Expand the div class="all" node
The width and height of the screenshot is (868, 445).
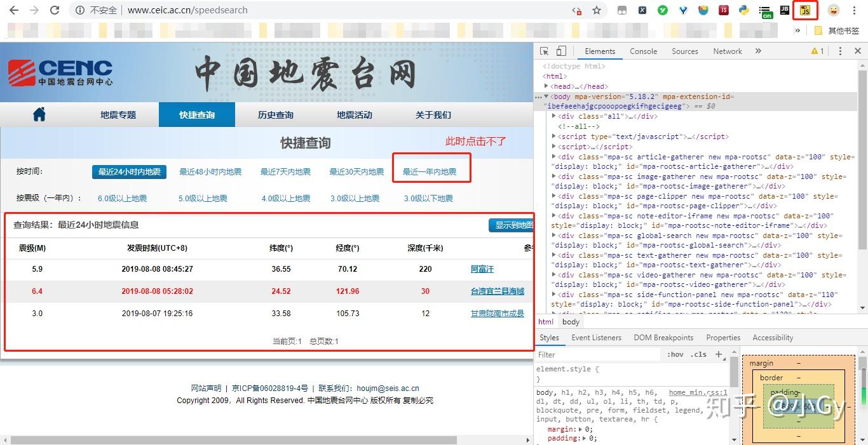click(x=554, y=116)
